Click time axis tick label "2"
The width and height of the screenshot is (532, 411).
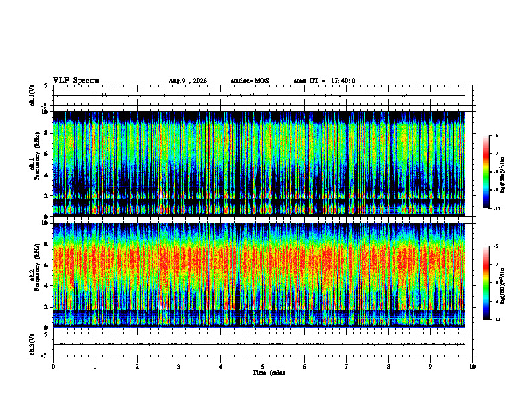tap(137, 367)
